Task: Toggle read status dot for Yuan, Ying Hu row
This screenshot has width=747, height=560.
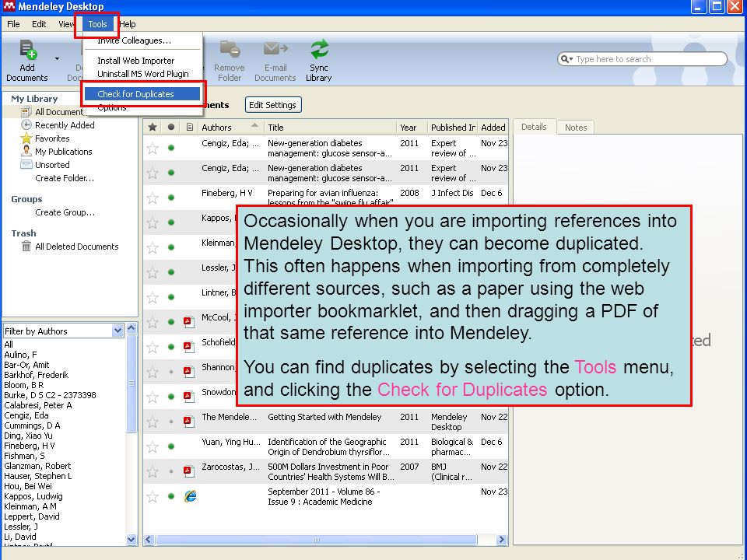Action: (171, 446)
